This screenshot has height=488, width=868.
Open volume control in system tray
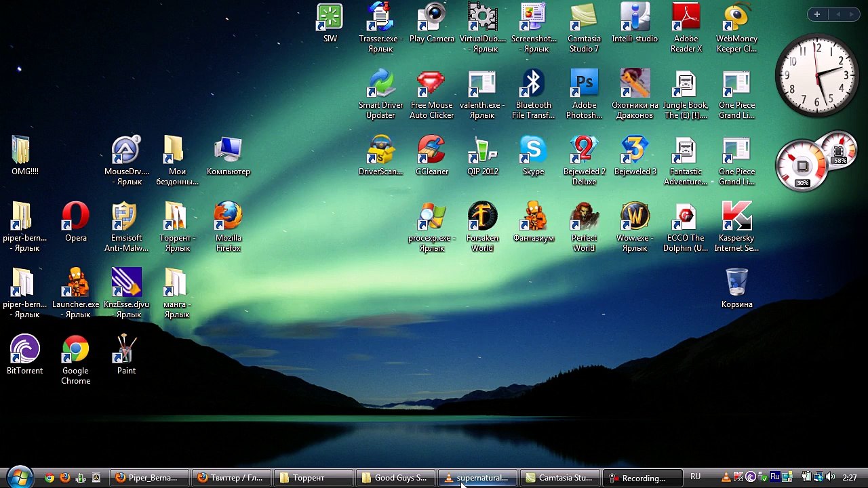click(831, 478)
